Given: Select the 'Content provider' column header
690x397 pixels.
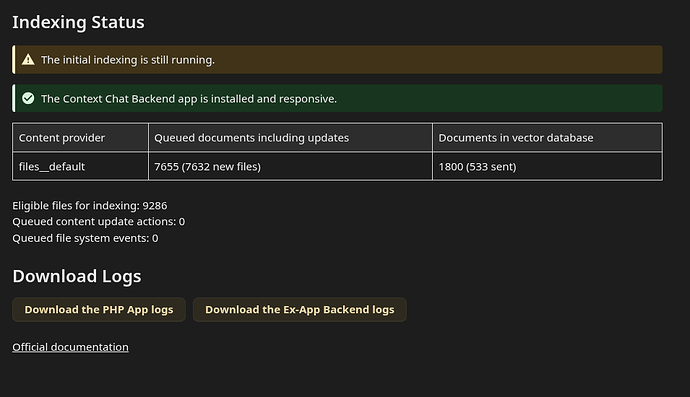Looking at the screenshot, I should (81, 138).
